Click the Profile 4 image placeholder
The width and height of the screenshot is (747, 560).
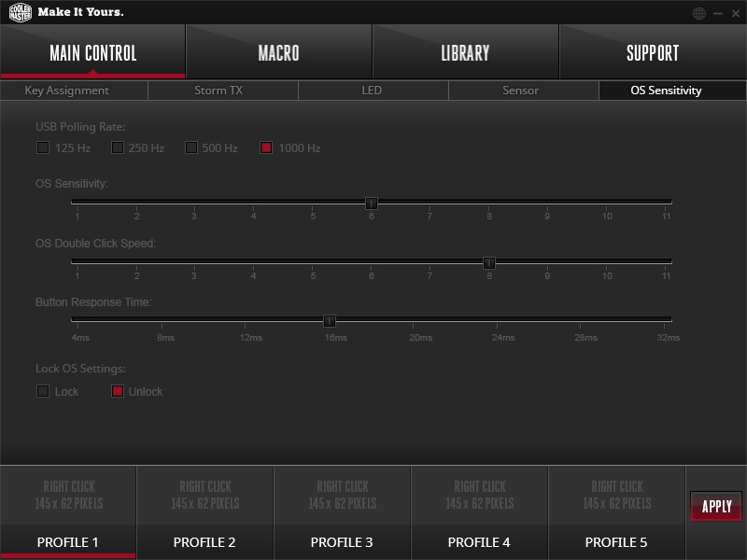pyautogui.click(x=480, y=496)
